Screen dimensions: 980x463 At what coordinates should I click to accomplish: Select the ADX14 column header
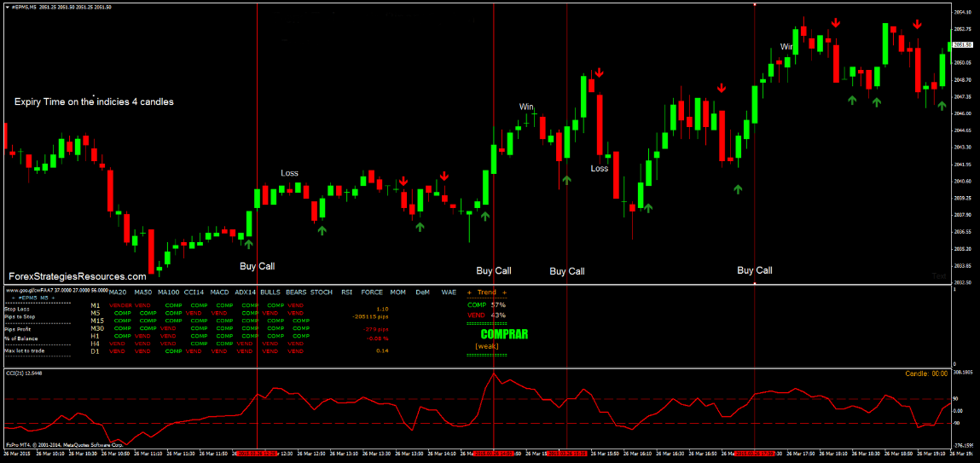[x=246, y=292]
